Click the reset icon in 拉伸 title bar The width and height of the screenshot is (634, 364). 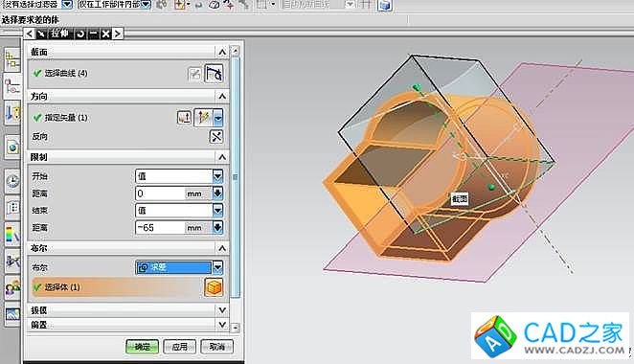80,34
